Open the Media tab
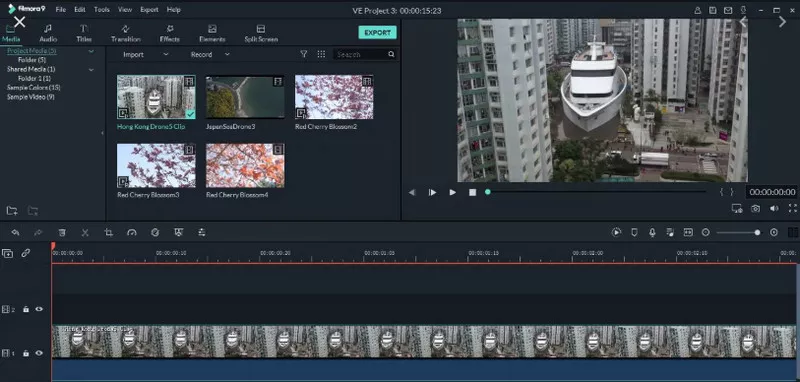Image resolution: width=800 pixels, height=382 pixels. tap(11, 34)
